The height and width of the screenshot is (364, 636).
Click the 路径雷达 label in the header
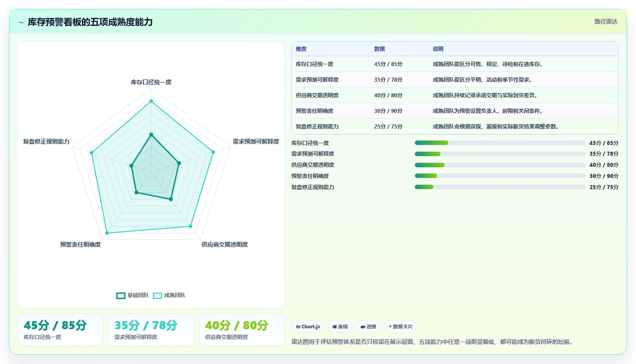[x=606, y=21]
